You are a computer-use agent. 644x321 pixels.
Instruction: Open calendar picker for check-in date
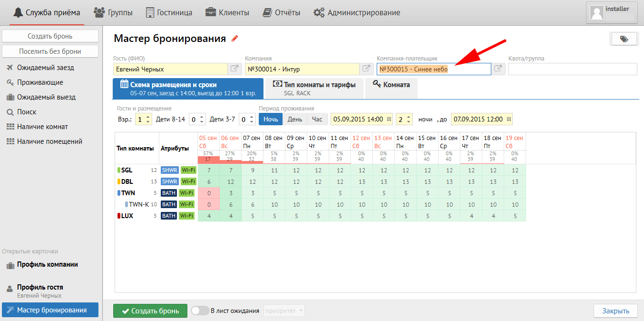(389, 120)
